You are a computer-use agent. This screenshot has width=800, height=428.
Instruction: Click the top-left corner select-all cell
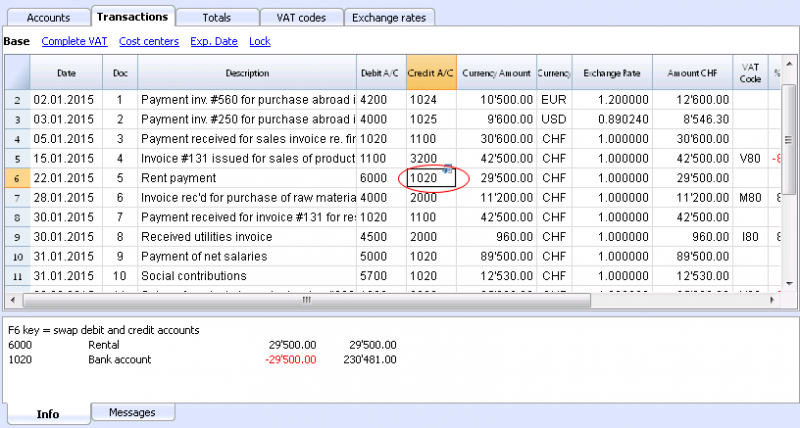(17, 73)
